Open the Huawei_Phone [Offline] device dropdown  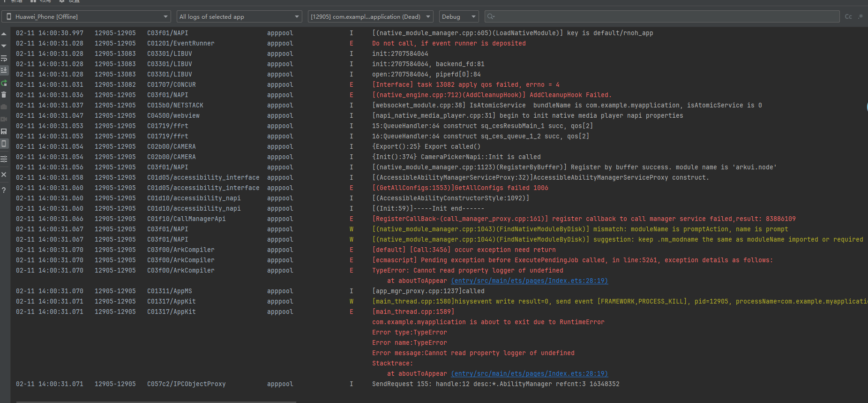(87, 16)
